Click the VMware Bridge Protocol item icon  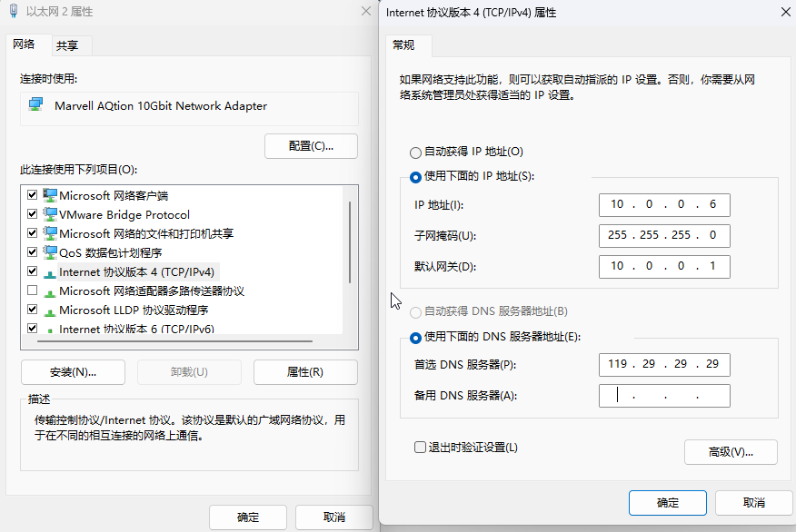pyautogui.click(x=50, y=214)
